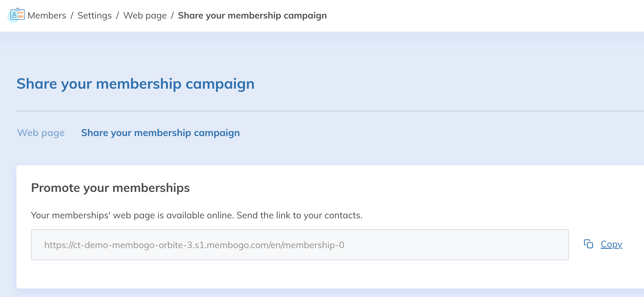This screenshot has height=297, width=644.
Task: Click the copy icon beside the URL
Action: pos(588,244)
